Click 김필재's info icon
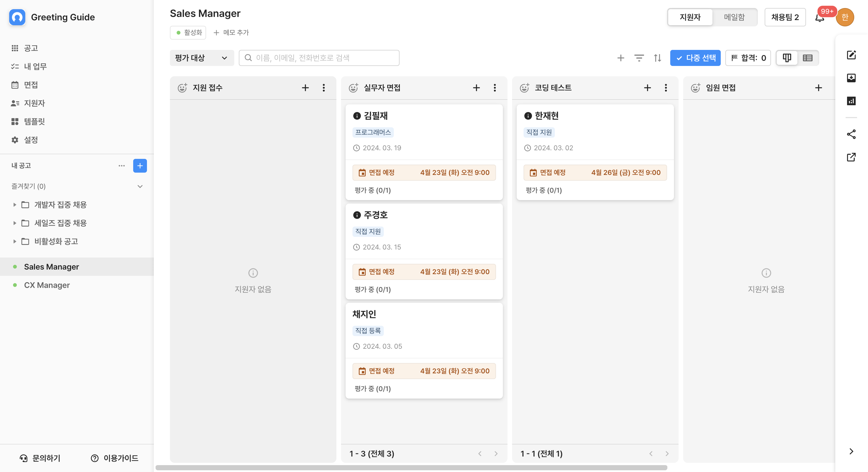 coord(357,116)
